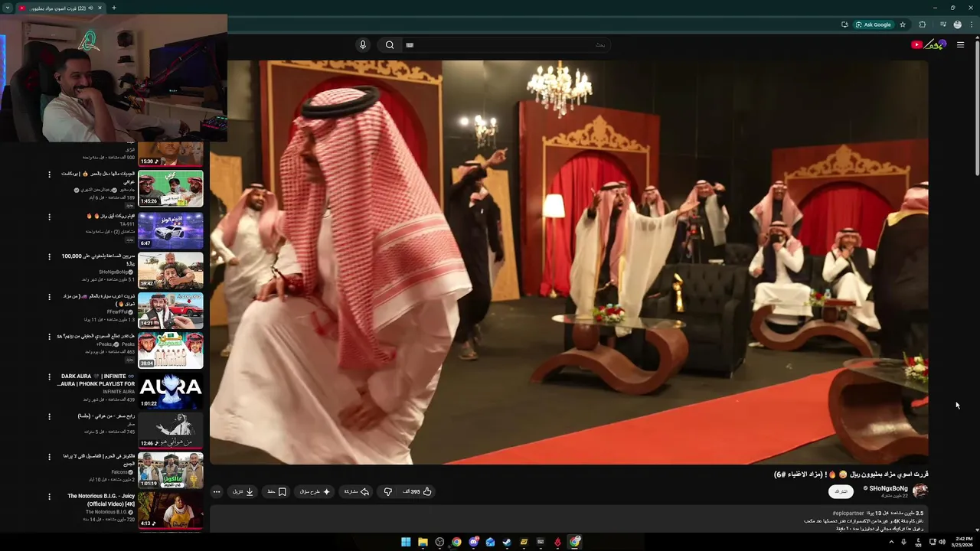Open File Explorer from the taskbar

point(423,542)
